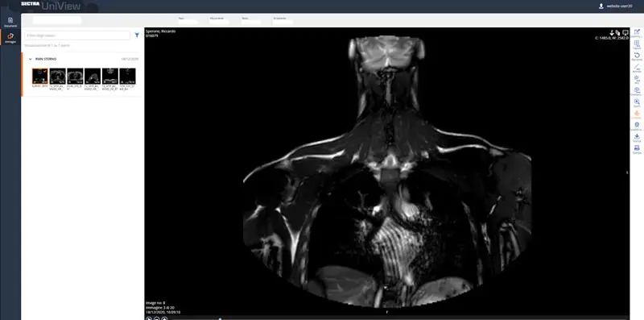Screen dimensions: 644x320
Task: Open the last series thumbnail
Action: point(128,76)
